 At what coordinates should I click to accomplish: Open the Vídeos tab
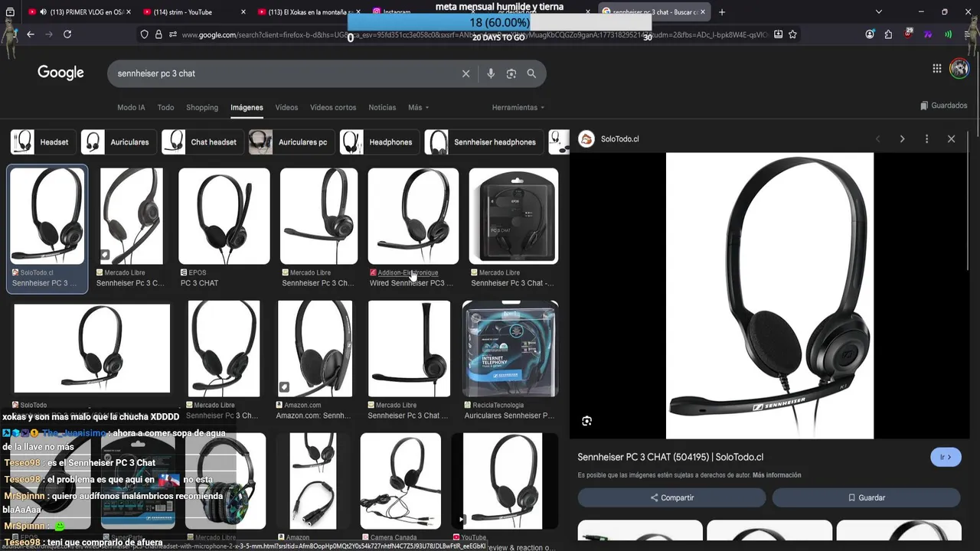286,108
